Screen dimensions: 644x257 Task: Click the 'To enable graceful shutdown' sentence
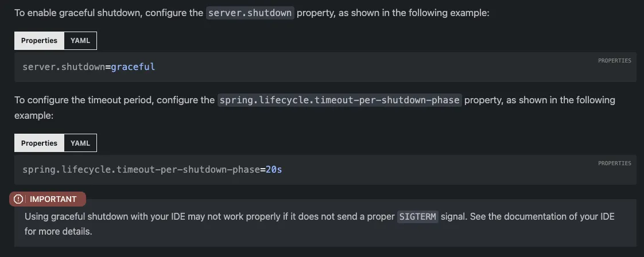252,13
